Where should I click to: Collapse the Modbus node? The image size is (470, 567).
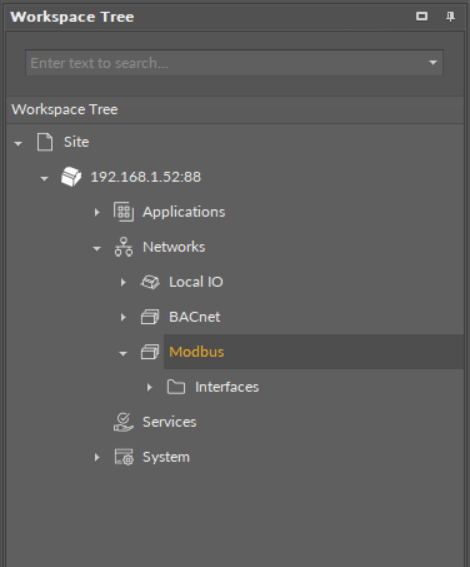(123, 354)
